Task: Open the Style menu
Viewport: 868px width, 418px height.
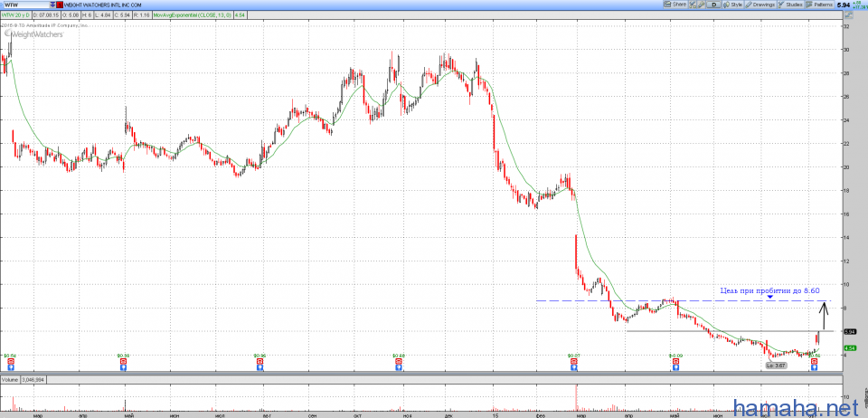Action: [x=733, y=5]
